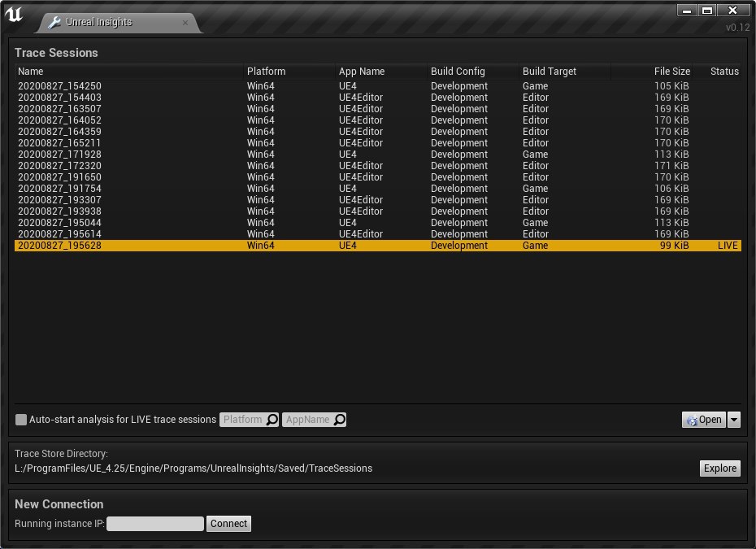The image size is (756, 549).
Task: Click the Unreal Engine logo icon
Action: [14, 14]
